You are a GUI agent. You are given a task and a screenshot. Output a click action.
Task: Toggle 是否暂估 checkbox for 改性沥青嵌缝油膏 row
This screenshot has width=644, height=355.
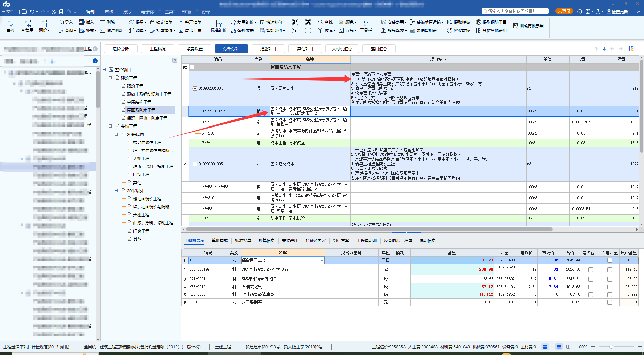coord(591,295)
